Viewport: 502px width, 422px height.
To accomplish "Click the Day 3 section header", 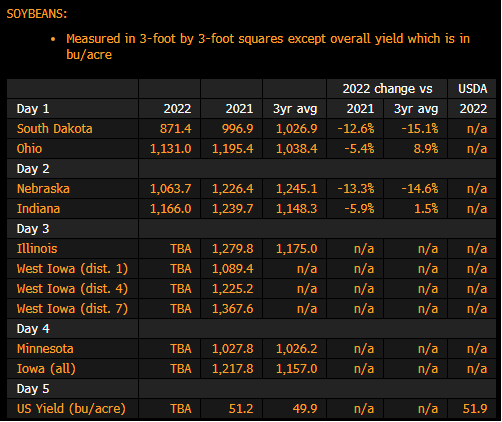I will (x=33, y=229).
